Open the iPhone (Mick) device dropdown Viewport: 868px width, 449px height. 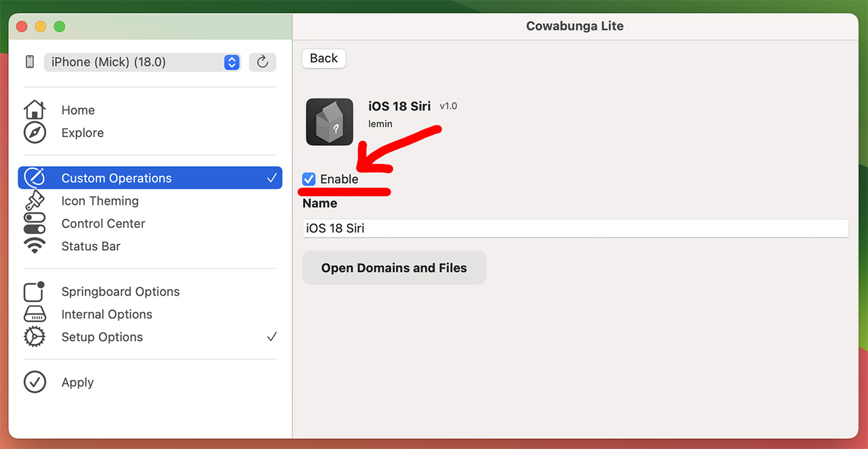coord(142,62)
